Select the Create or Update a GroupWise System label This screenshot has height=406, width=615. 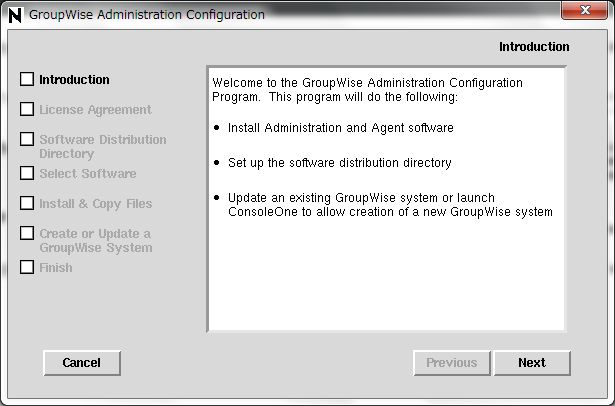tap(95, 240)
